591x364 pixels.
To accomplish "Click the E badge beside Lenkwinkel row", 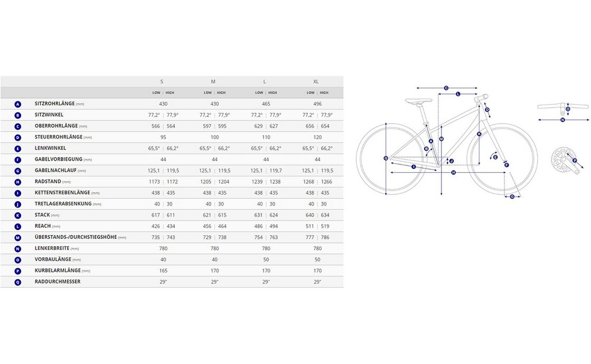I will (18, 148).
